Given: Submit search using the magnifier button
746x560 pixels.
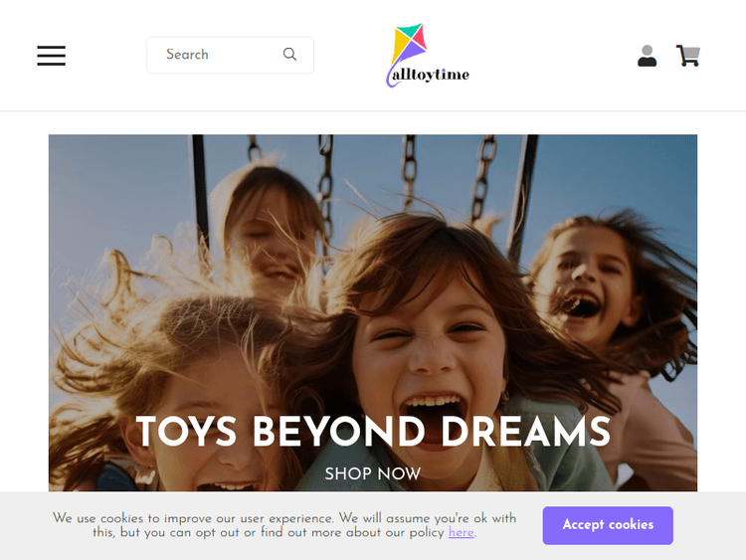Looking at the screenshot, I should click(289, 55).
